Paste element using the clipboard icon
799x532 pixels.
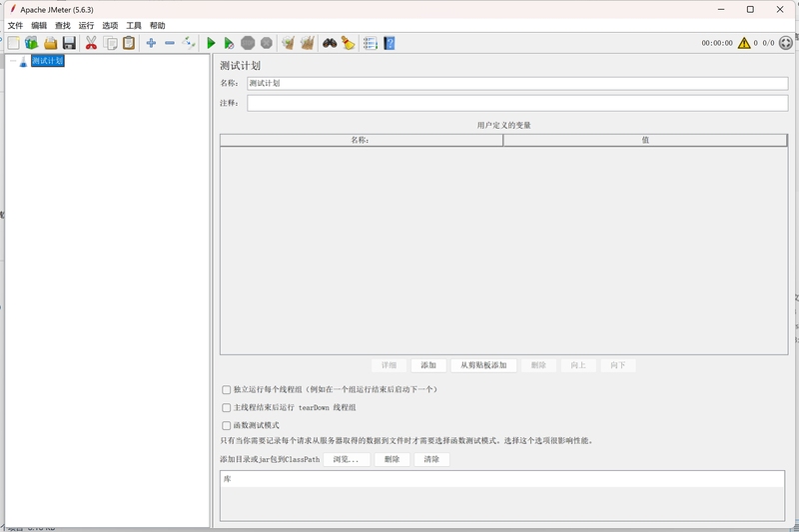(129, 43)
